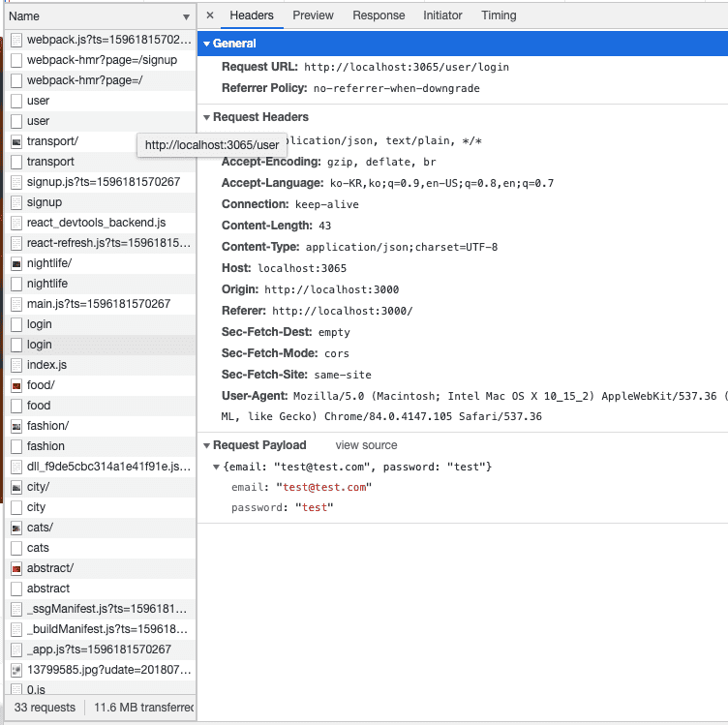Select the signup request in the list
The width and height of the screenshot is (728, 725).
click(45, 202)
